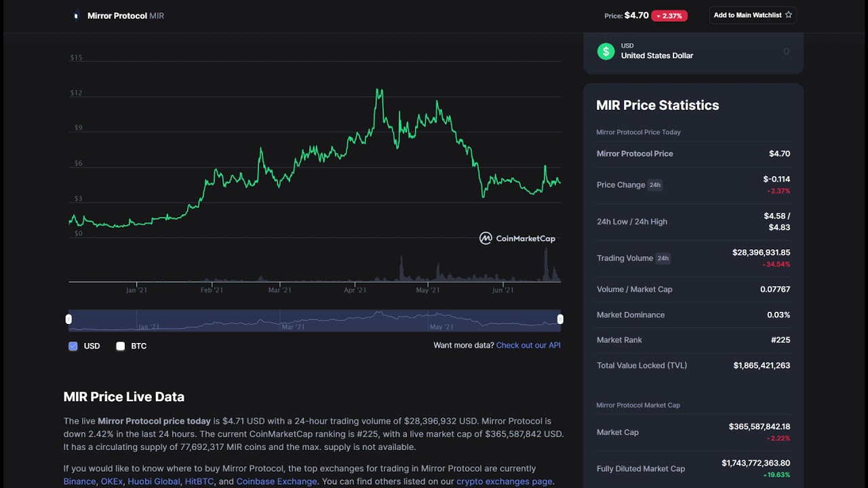The image size is (868, 488).
Task: Click the United States Dollar currency row
Action: click(x=693, y=52)
